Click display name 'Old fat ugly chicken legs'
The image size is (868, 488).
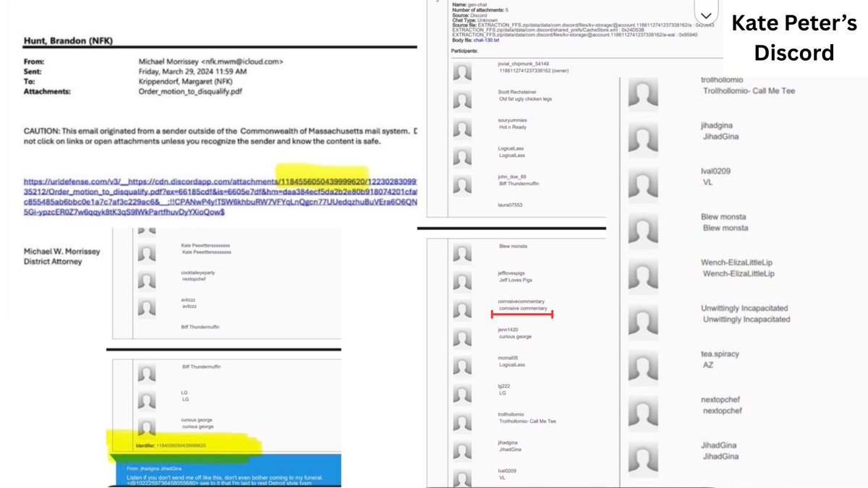pyautogui.click(x=525, y=99)
